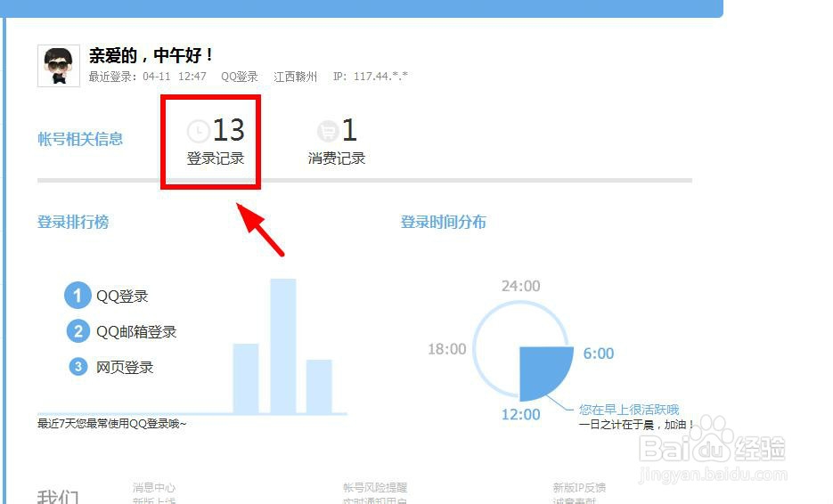Click the greeting 亲爱的，中午好
This screenshot has width=833, height=504.
point(151,55)
